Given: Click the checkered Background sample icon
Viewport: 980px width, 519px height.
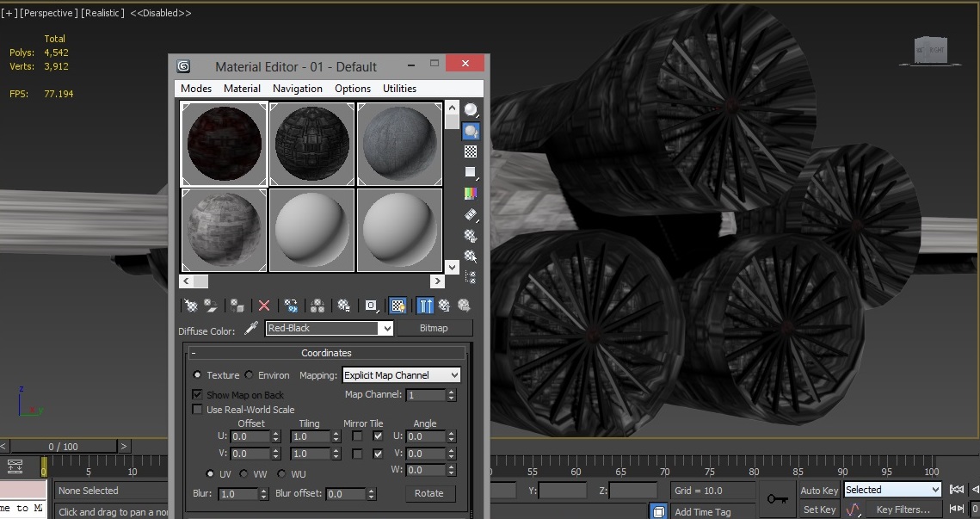Looking at the screenshot, I should [x=471, y=151].
